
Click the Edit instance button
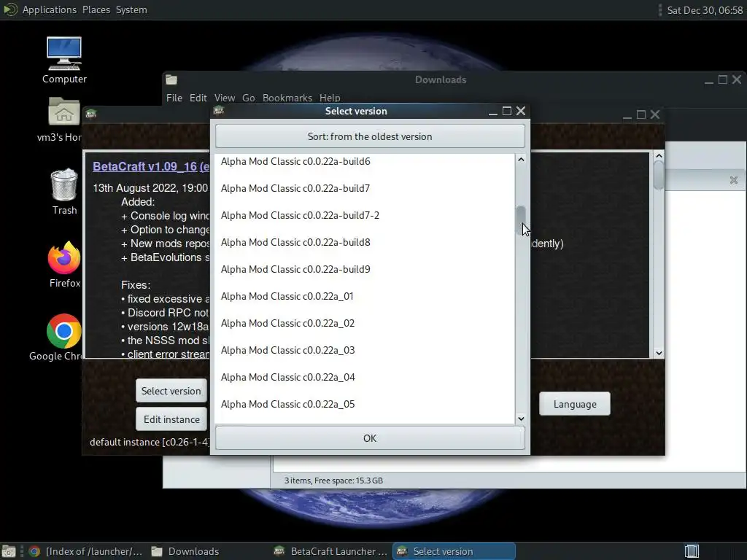171,419
